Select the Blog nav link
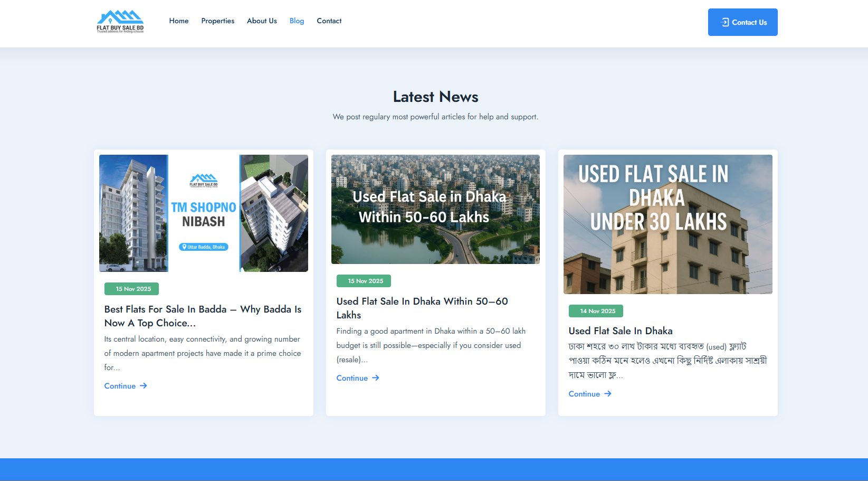 click(x=297, y=21)
